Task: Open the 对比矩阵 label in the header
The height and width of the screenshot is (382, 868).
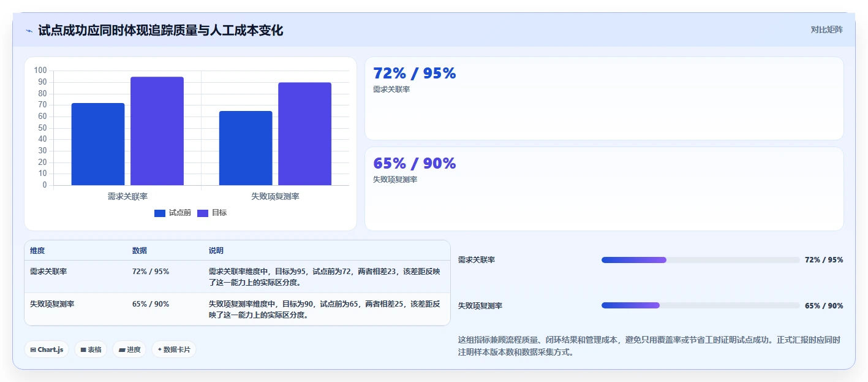Action: [x=826, y=29]
